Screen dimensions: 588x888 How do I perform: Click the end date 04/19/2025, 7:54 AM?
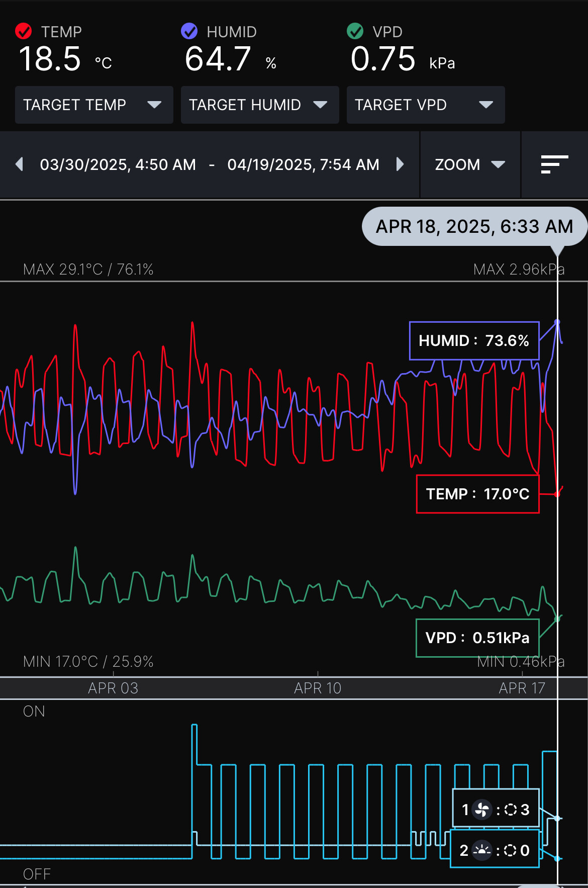(x=303, y=165)
